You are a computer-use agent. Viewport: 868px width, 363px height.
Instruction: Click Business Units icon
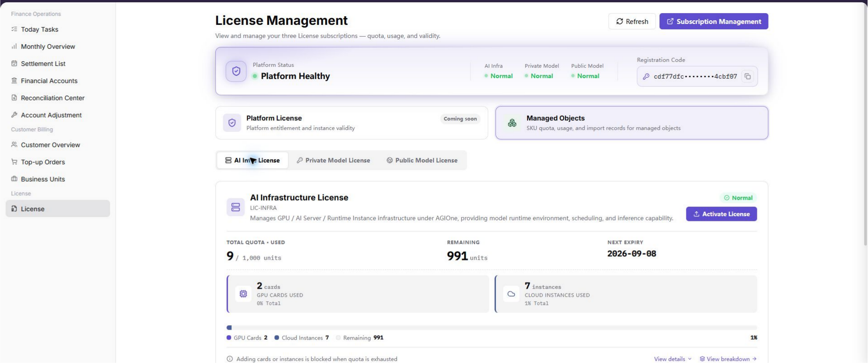(14, 179)
